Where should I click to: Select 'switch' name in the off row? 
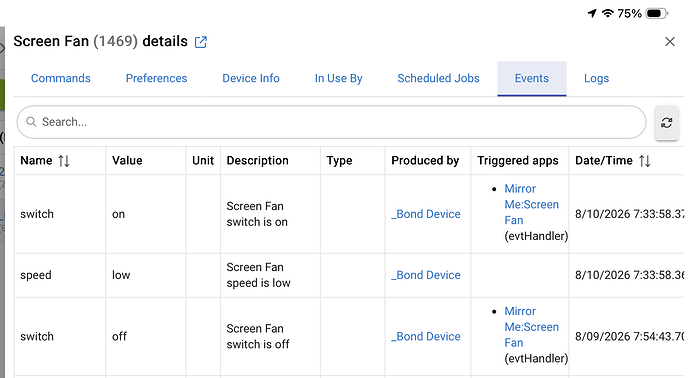pos(37,337)
